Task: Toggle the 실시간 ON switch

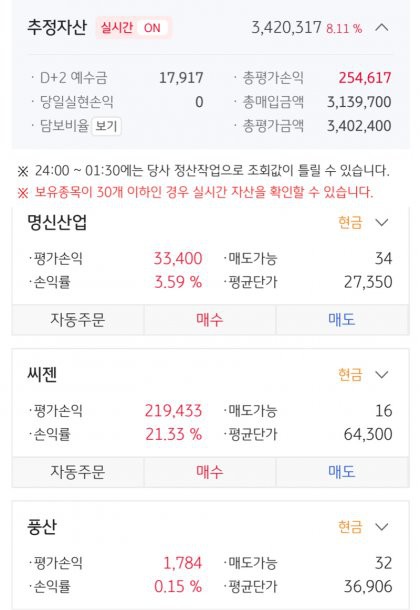Action: point(133,28)
